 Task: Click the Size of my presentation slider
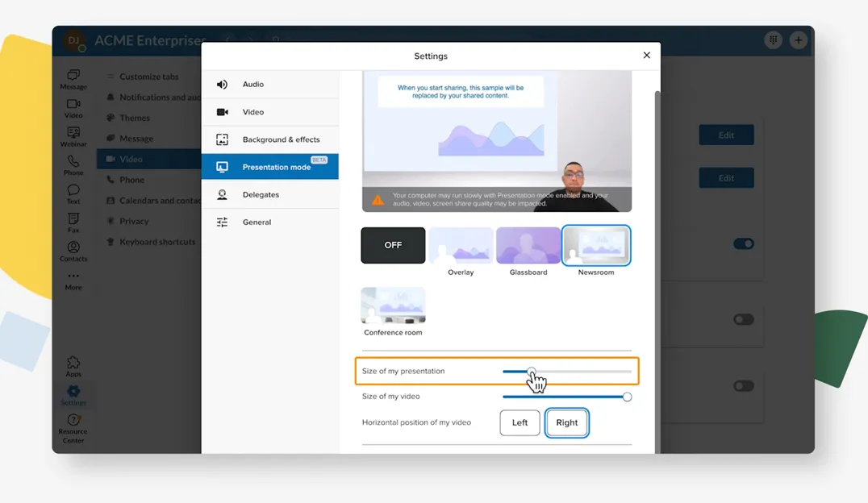566,371
